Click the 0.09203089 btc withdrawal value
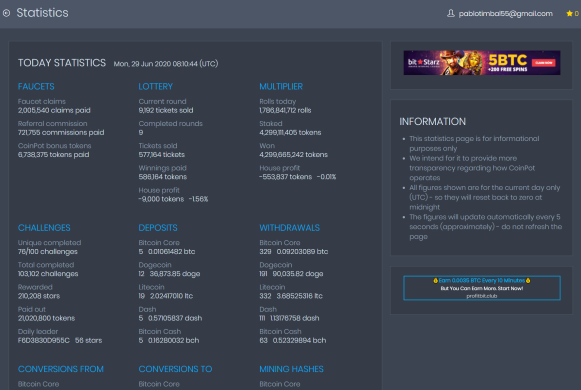Screen dimensions: 581x390 coord(302,252)
